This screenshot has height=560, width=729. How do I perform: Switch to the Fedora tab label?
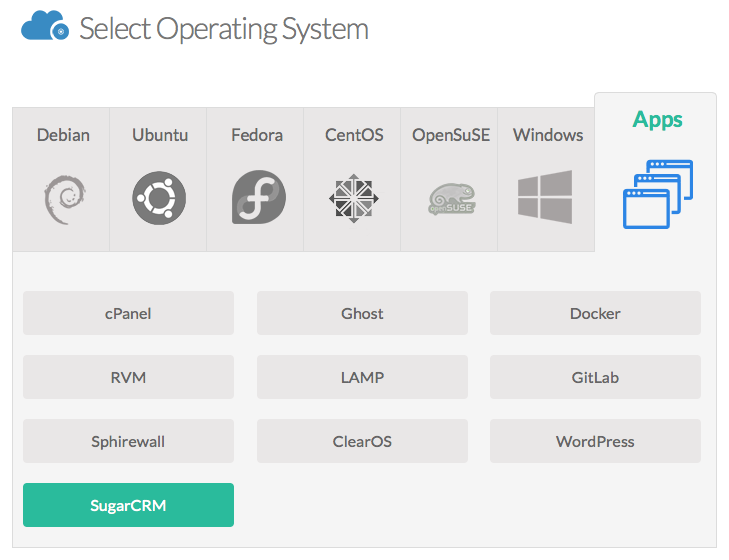257,135
